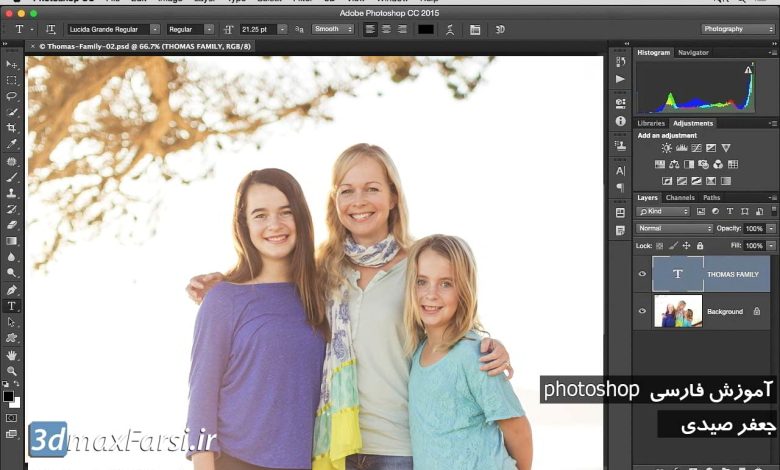Select the History Brush tool
Image resolution: width=780 pixels, height=470 pixels.
(x=11, y=209)
